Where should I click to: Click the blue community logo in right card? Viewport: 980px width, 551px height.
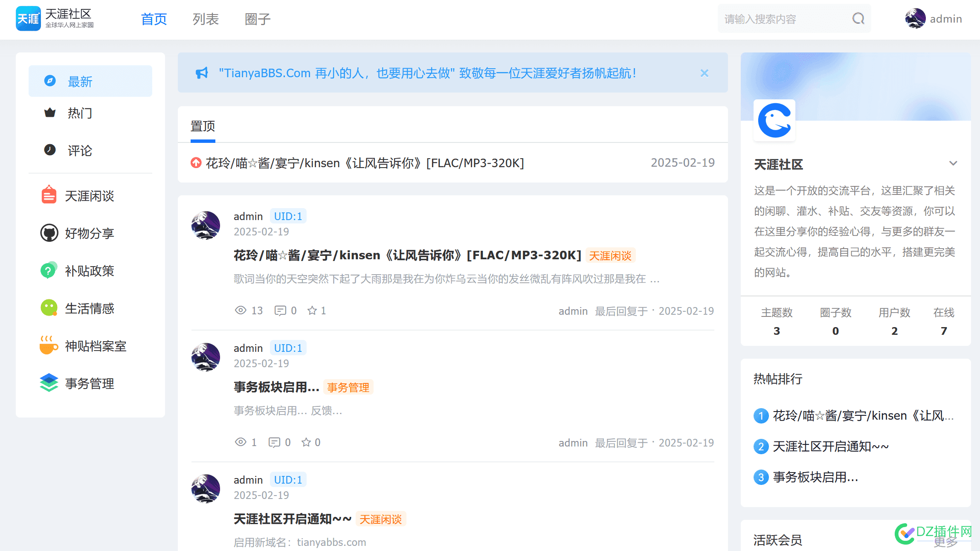(x=774, y=120)
